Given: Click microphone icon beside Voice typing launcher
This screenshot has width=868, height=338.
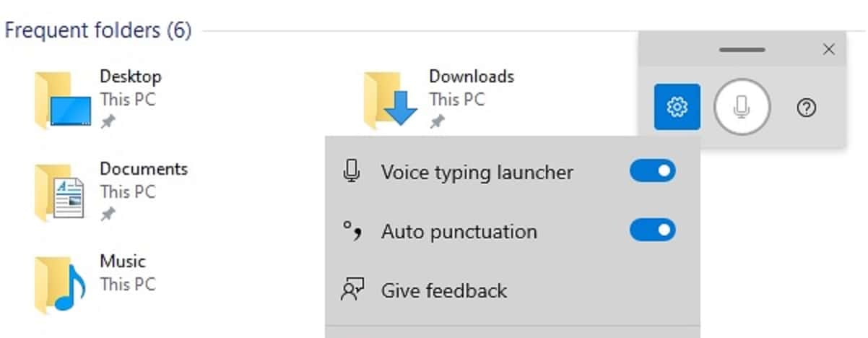Looking at the screenshot, I should coord(352,172).
